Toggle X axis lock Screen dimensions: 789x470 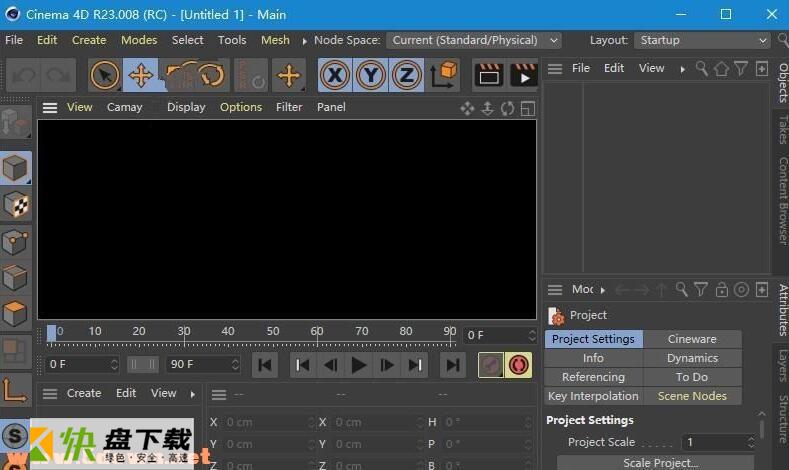click(x=335, y=75)
